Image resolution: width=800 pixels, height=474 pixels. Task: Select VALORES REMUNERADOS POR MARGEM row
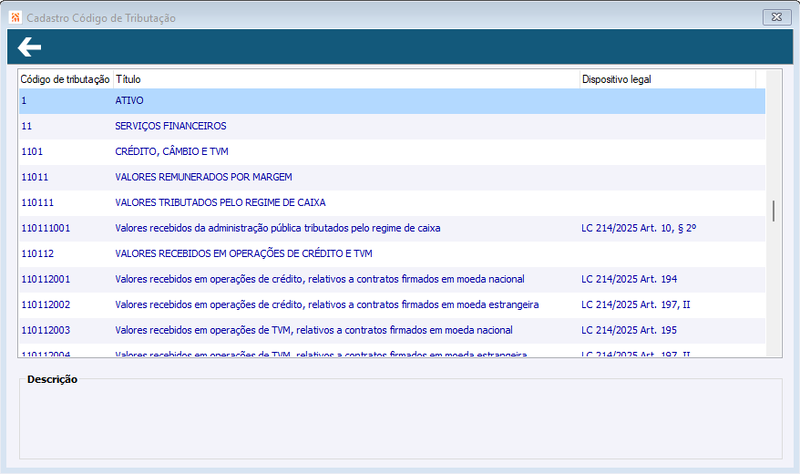(392, 177)
